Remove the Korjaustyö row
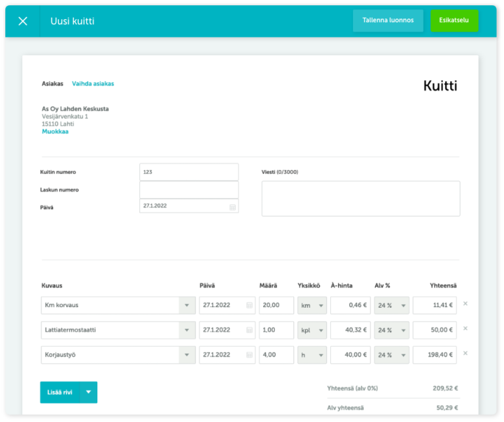Viewport: 504px width, 422px height. coord(465,353)
